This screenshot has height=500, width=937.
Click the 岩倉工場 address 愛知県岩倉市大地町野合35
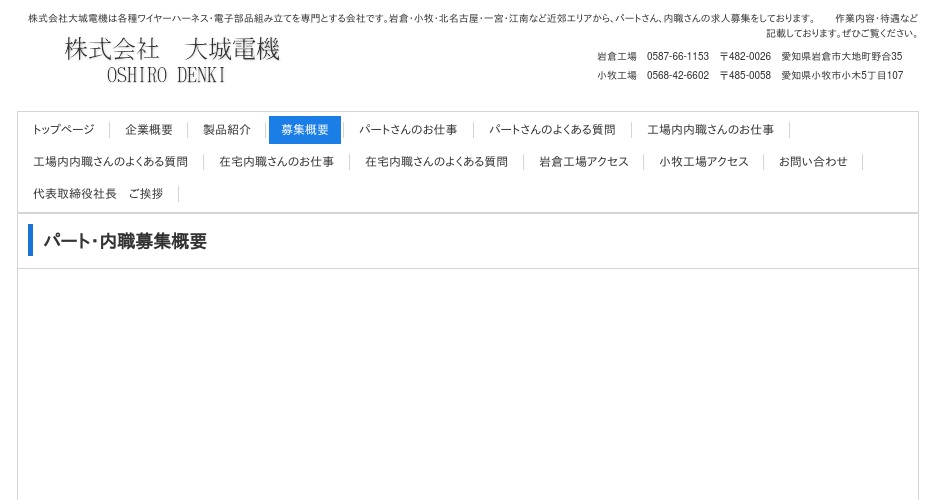(x=841, y=57)
